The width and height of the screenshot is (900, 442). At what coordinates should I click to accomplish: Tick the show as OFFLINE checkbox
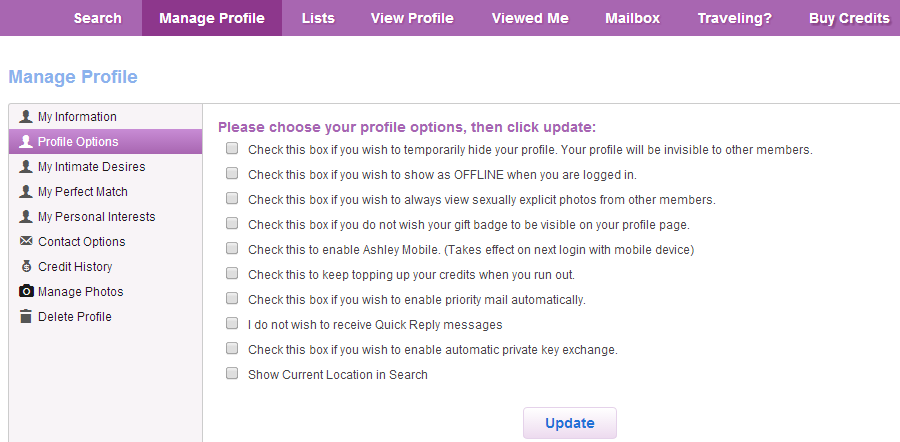(232, 173)
